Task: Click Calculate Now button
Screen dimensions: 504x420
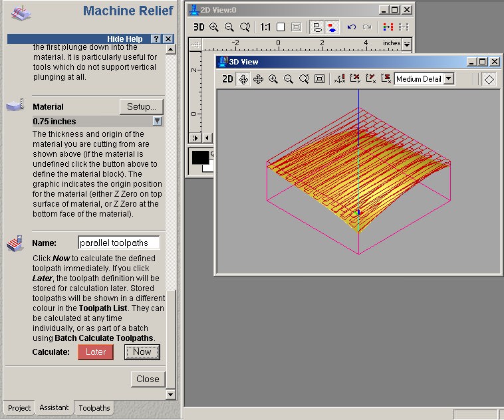Action: (142, 352)
